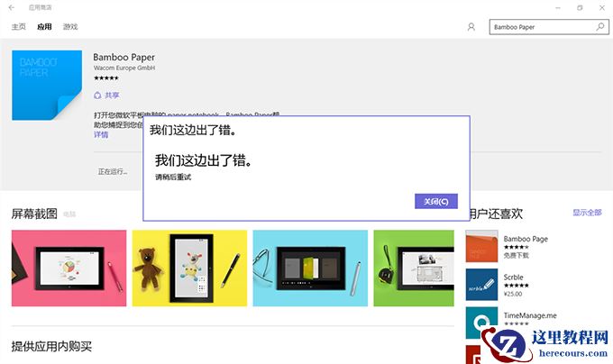Viewport: 613px width, 364px height.
Task: Click 显示全部 to show all
Action: pyautogui.click(x=587, y=213)
